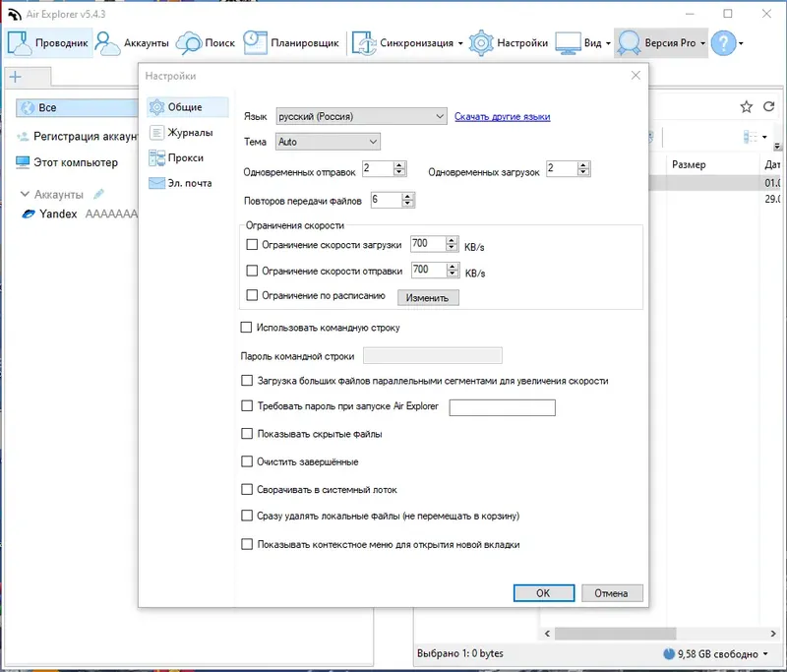Click the horizontal scrollbar left arrow
Viewport: 787px width, 672px height.
pyautogui.click(x=547, y=634)
